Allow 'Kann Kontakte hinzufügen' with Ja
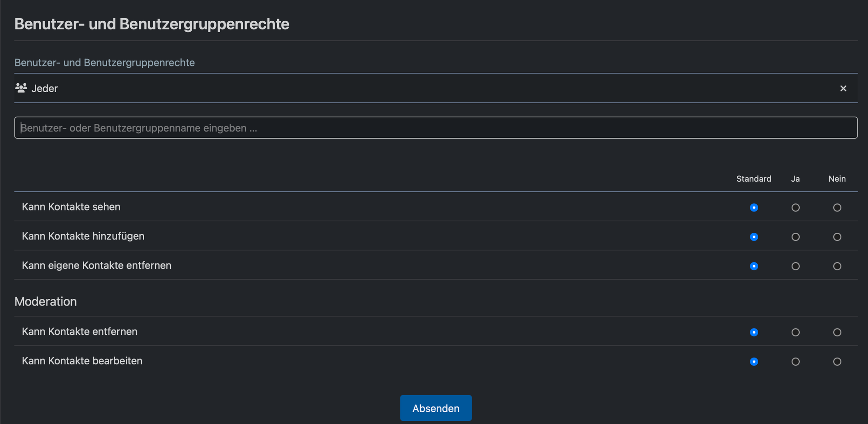Image resolution: width=868 pixels, height=424 pixels. click(x=795, y=237)
